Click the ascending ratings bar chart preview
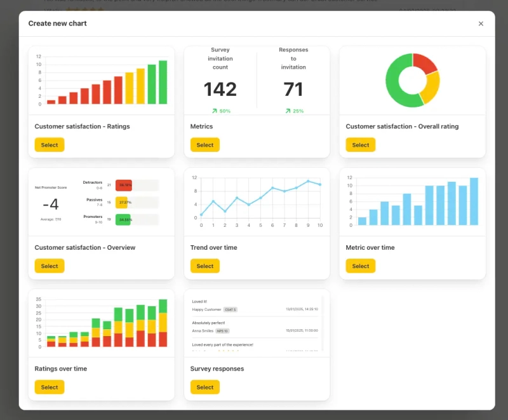508x420 pixels. point(102,81)
